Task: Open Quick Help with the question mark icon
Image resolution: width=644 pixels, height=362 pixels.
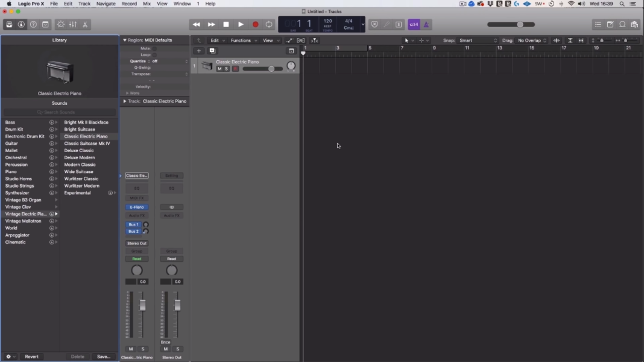Action: click(33, 24)
